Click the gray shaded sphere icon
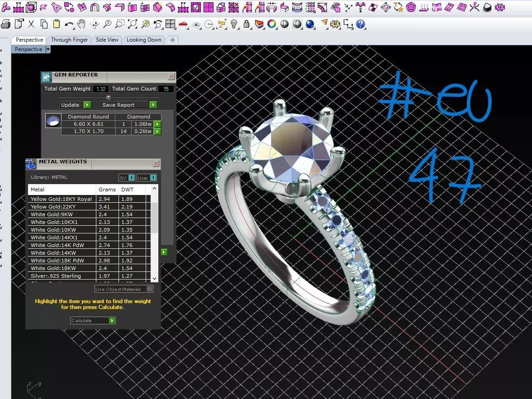This screenshot has width=532, height=399. pyautogui.click(x=284, y=24)
